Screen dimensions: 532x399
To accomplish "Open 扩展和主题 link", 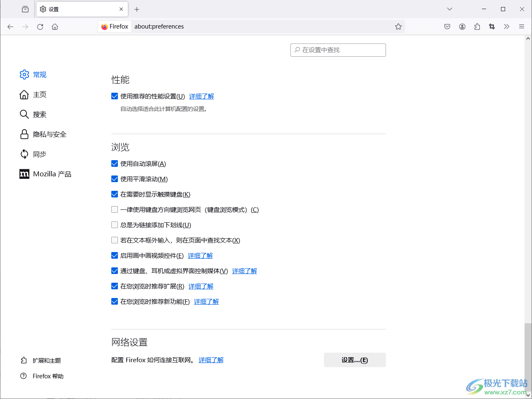I will pyautogui.click(x=41, y=361).
